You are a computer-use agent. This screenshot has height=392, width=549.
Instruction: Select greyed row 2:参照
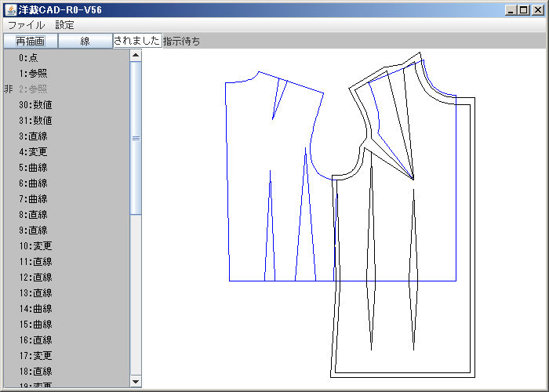point(67,89)
